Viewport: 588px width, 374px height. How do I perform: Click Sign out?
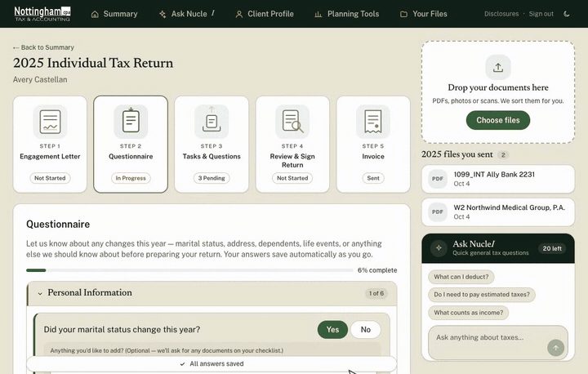pyautogui.click(x=541, y=14)
